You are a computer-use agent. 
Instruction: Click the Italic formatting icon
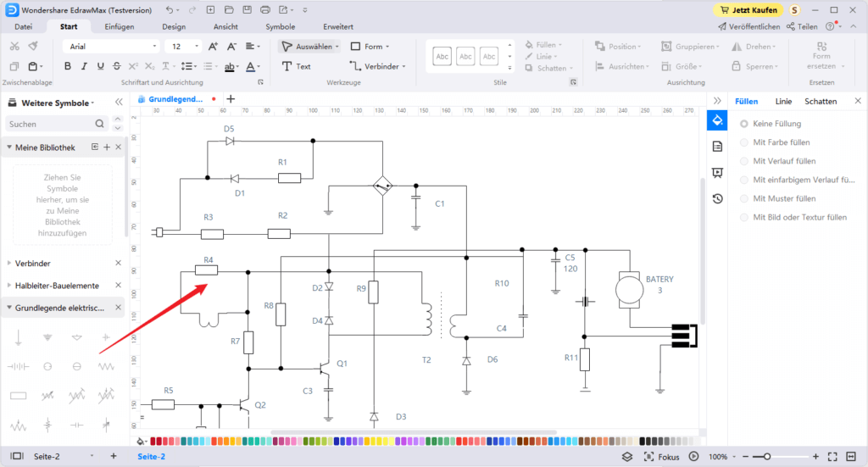[x=84, y=66]
